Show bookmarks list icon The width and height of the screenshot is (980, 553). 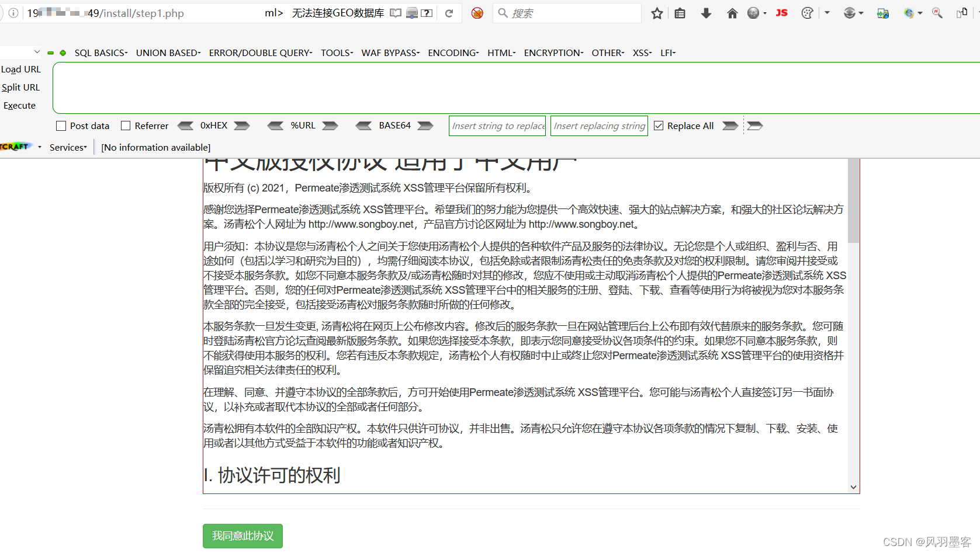pyautogui.click(x=680, y=13)
